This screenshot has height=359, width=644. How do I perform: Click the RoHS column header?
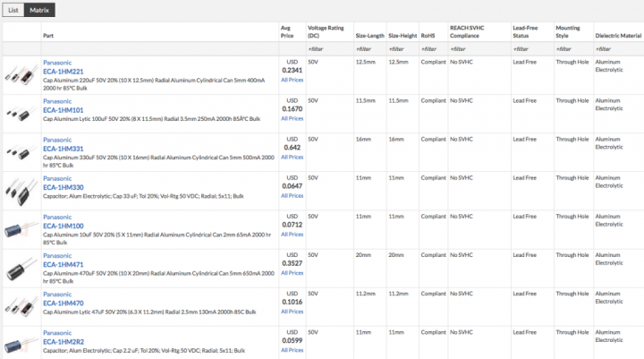click(428, 36)
